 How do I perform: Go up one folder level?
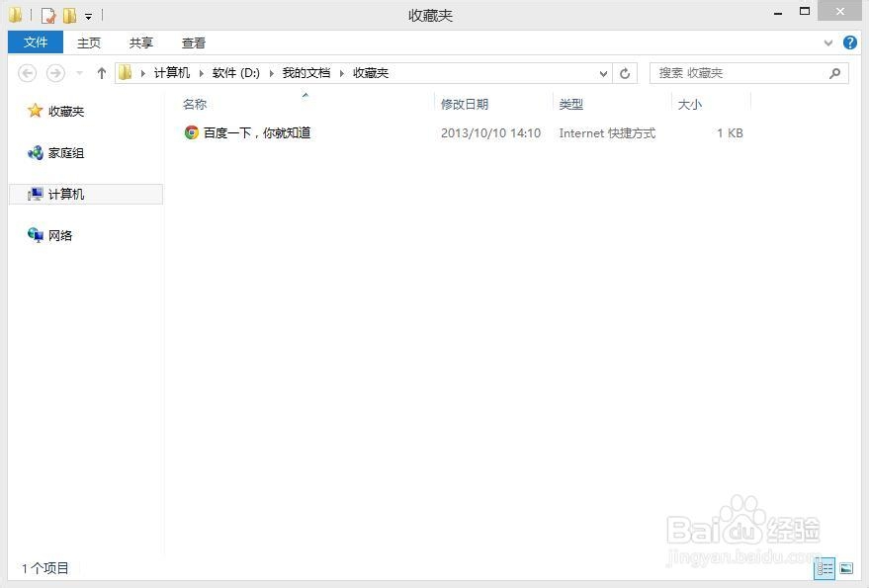pos(102,73)
